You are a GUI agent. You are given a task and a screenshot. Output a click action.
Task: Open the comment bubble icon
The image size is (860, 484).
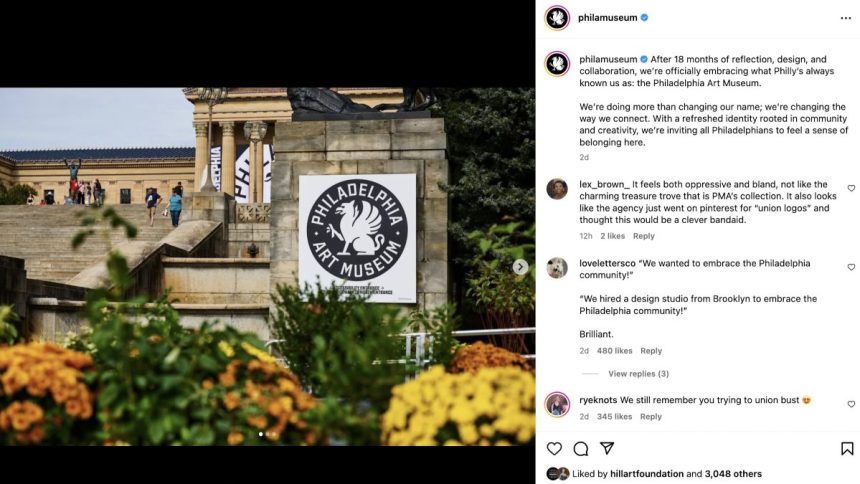581,448
